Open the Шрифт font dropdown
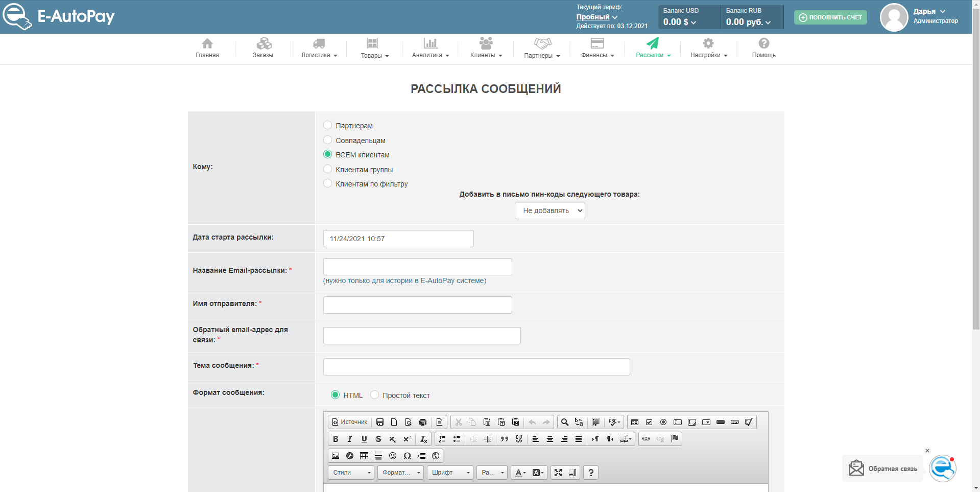980x492 pixels. point(450,473)
